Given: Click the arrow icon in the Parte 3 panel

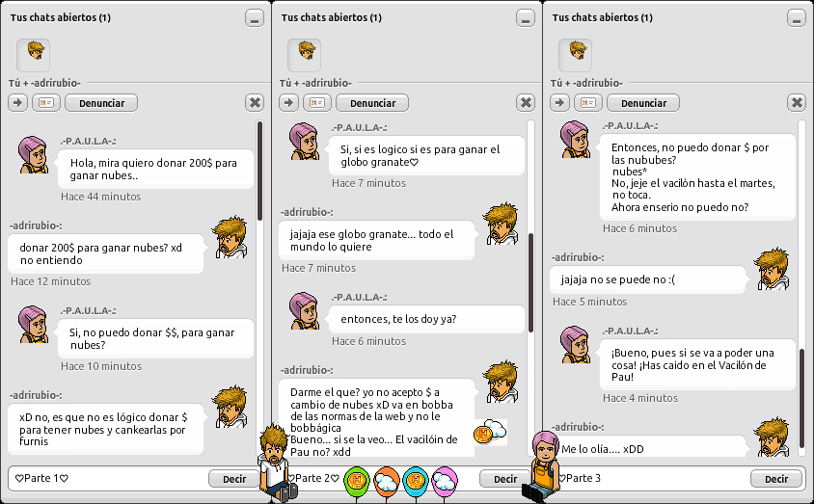Looking at the screenshot, I should (x=559, y=103).
